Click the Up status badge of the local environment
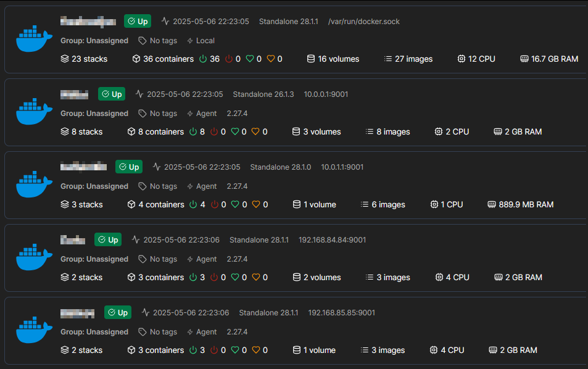The width and height of the screenshot is (588, 369). tap(138, 21)
